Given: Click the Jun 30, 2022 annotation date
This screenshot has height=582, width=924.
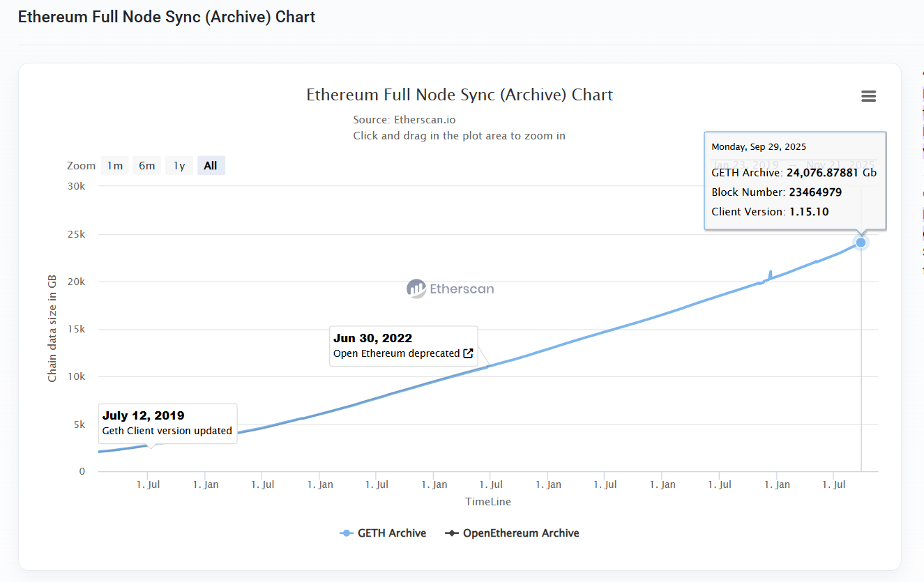Looking at the screenshot, I should pos(372,338).
